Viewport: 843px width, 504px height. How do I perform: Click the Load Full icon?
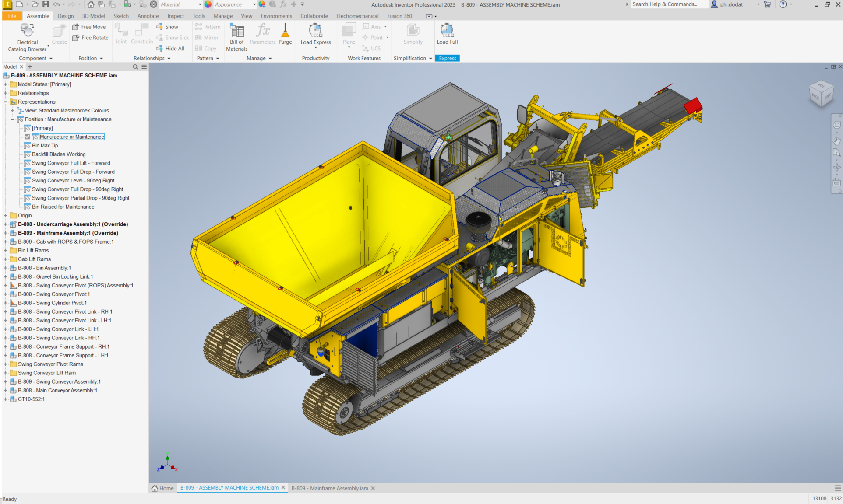pos(447,30)
